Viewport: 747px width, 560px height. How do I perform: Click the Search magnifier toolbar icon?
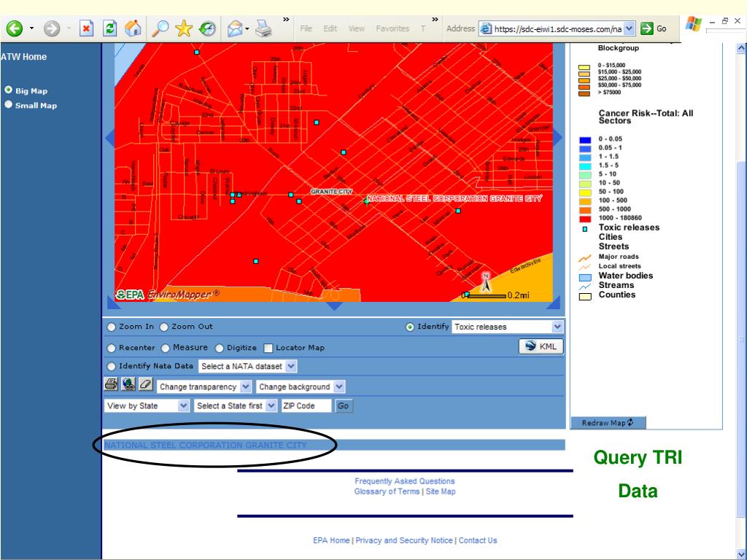tap(160, 28)
